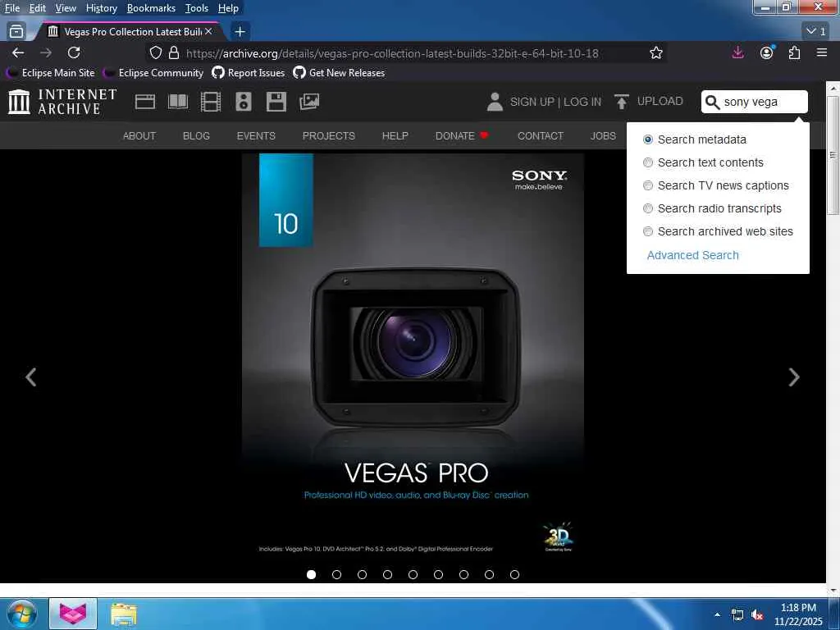
Task: Click the user avatar icon beside SIGN UP
Action: 495,102
